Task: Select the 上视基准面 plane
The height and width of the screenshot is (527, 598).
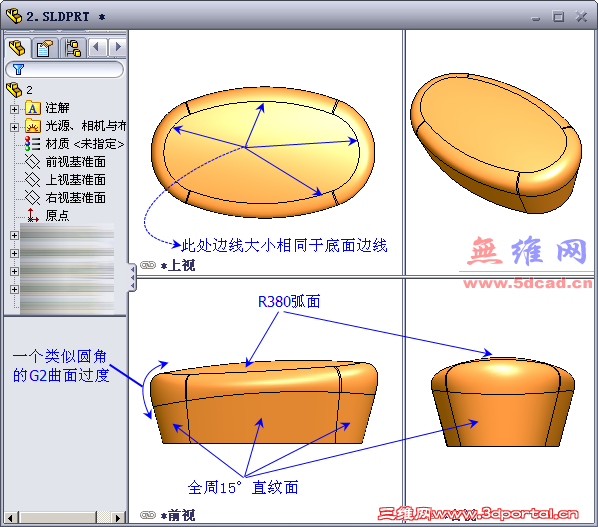Action: click(x=76, y=180)
